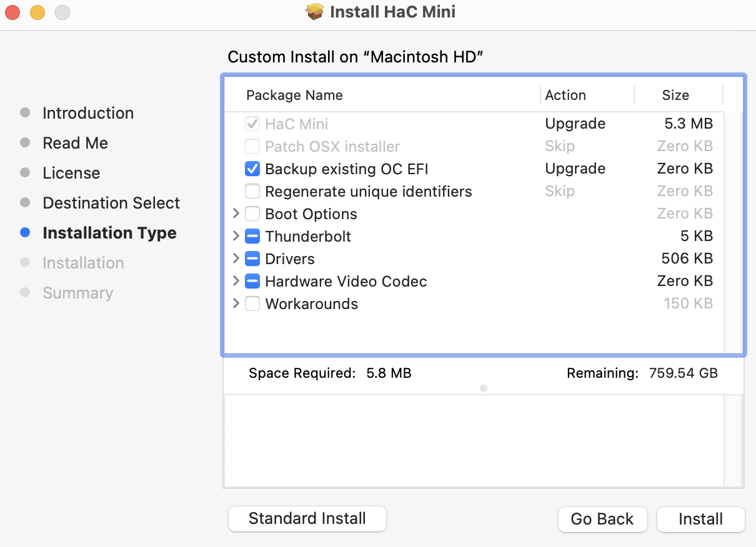Toggle the Drivers mixed-state checkbox
Image resolution: width=756 pixels, height=547 pixels.
click(252, 259)
